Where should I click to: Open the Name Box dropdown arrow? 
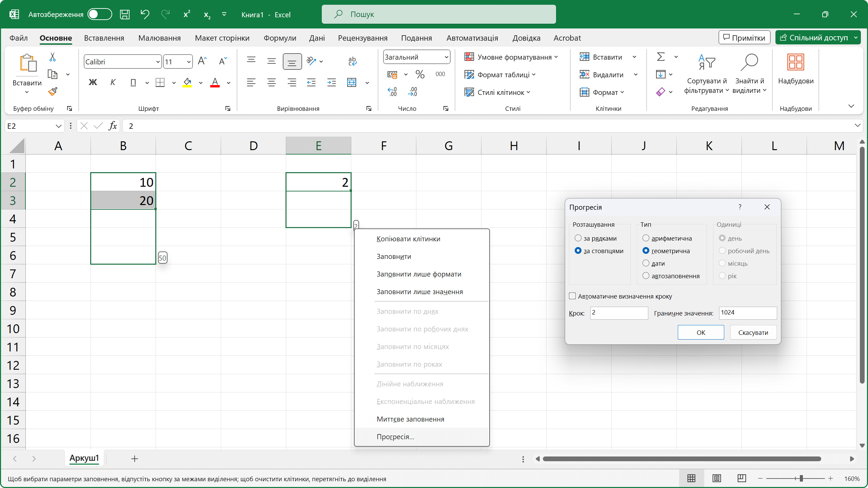coord(58,126)
